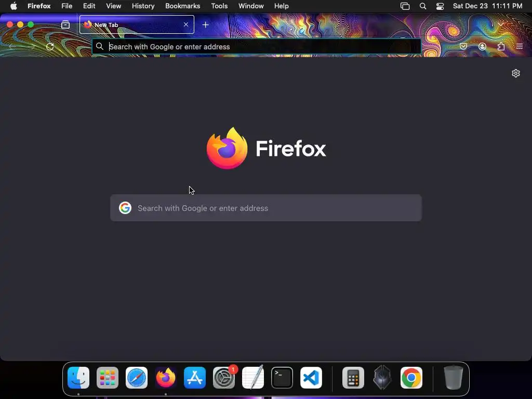Click the address bar search field

coord(257,46)
